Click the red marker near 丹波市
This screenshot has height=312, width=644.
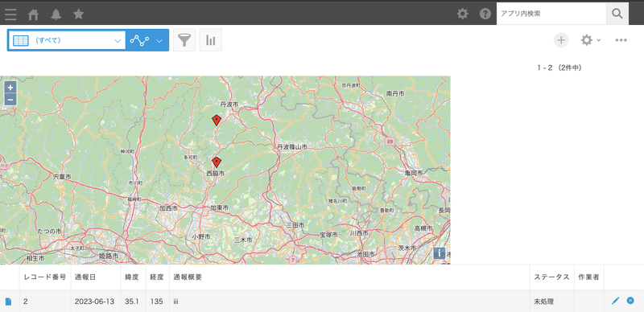tap(217, 121)
